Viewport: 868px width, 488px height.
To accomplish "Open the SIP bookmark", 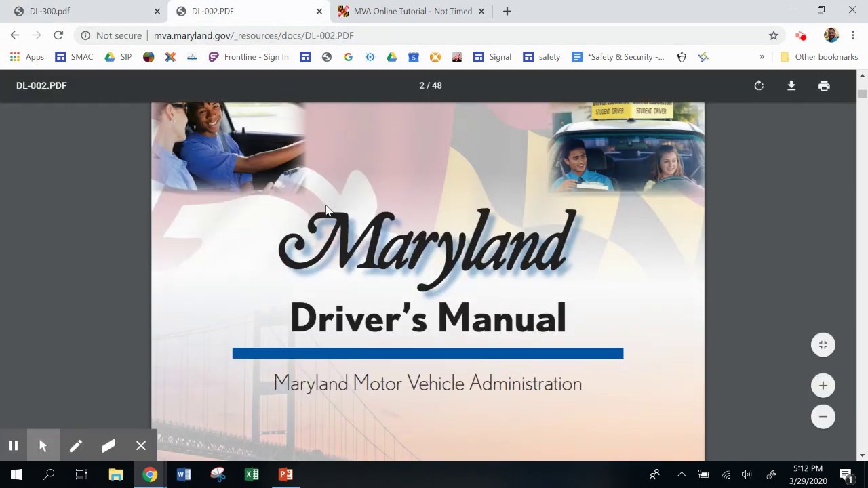I will (x=118, y=57).
